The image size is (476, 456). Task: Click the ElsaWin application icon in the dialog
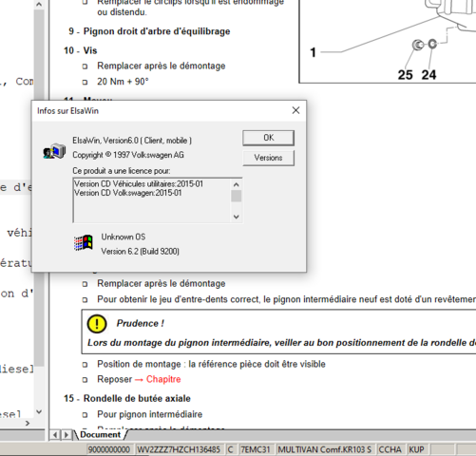point(54,151)
